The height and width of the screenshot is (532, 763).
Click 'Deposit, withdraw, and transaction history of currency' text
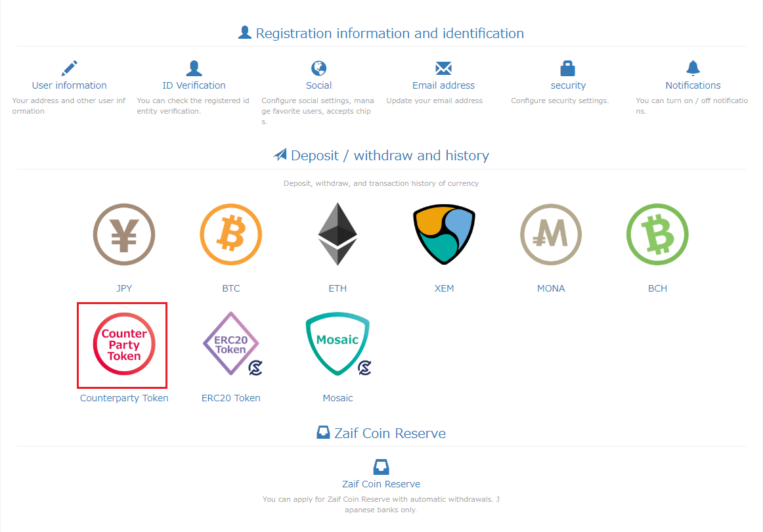pyautogui.click(x=381, y=183)
